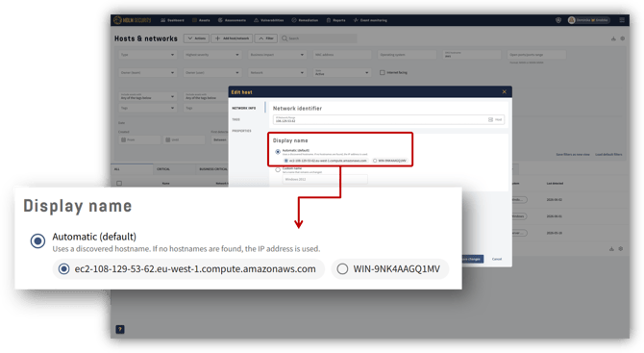This screenshot has height=353, width=644.
Task: Click the 2026-05-28 last detected cell
Action: coord(554,233)
